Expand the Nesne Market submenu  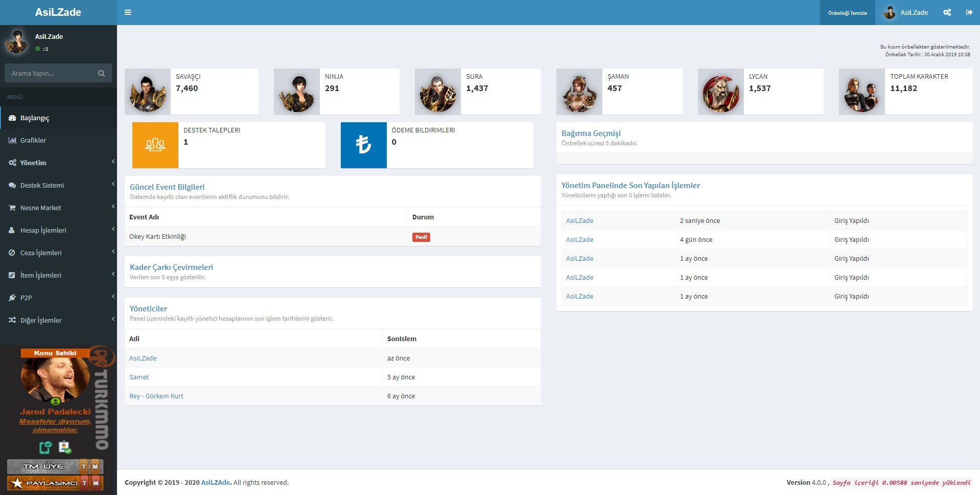pyautogui.click(x=58, y=208)
